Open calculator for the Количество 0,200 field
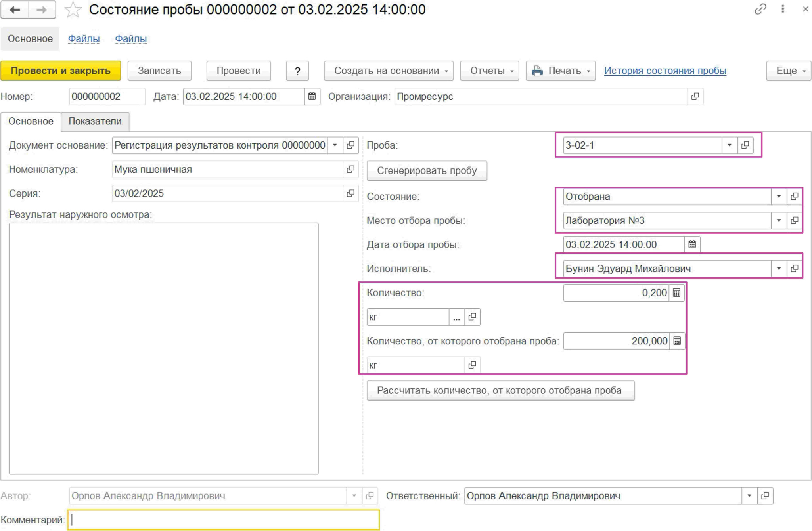Viewport: 812px width, 531px height. (677, 293)
